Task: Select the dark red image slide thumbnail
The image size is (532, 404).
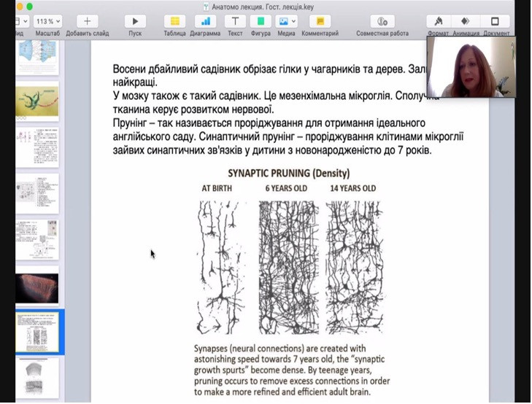Action: [36, 288]
